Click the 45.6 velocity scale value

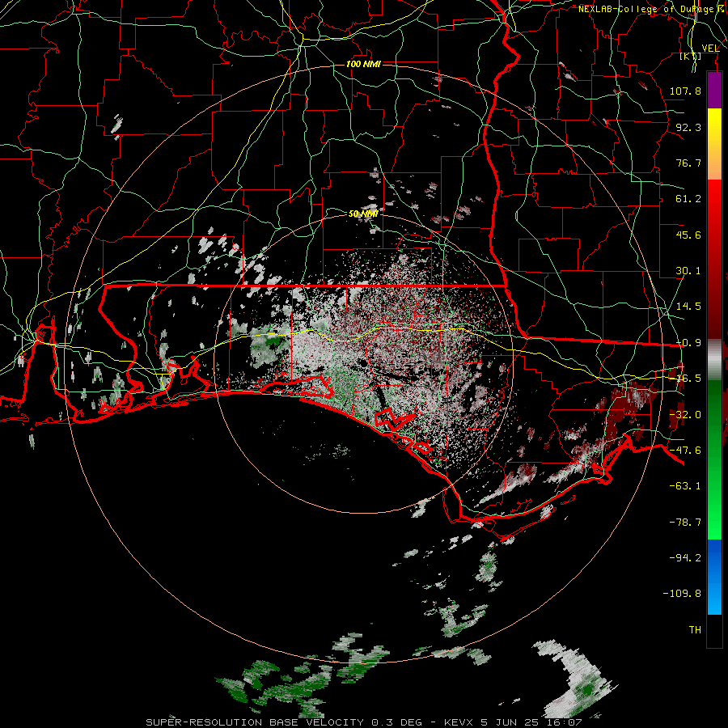tap(688, 235)
